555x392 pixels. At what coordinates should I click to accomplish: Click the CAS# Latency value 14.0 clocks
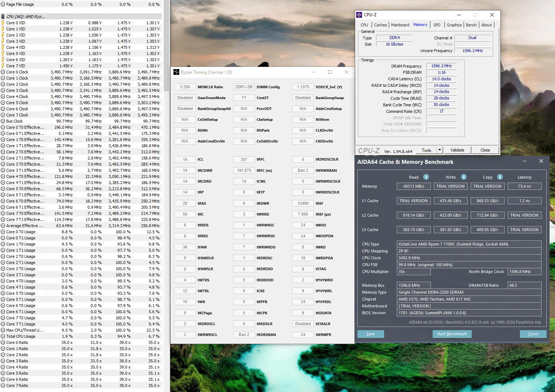click(441, 79)
